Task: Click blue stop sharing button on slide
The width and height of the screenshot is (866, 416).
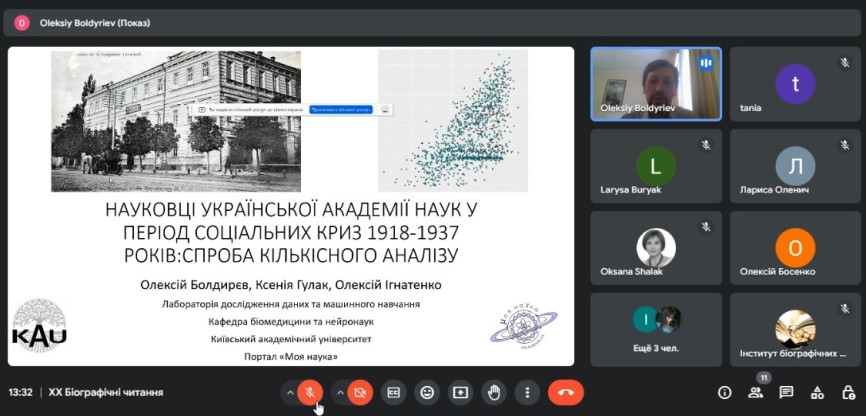Action: tap(341, 109)
